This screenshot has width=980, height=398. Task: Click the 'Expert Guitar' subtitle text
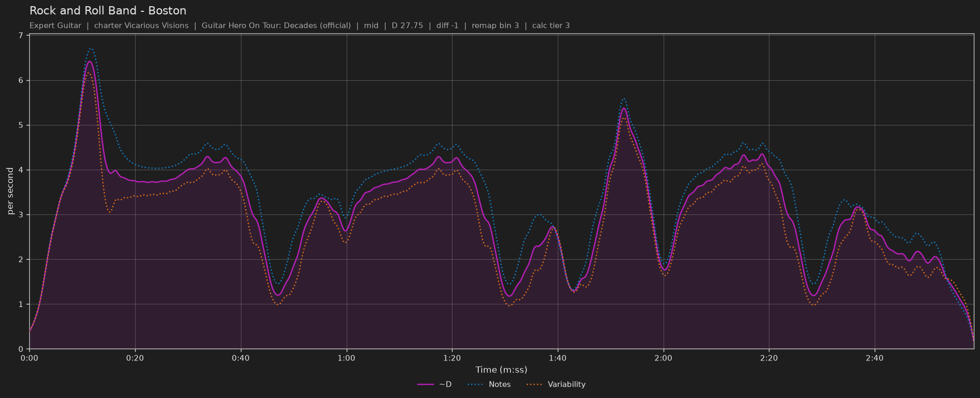[55, 25]
